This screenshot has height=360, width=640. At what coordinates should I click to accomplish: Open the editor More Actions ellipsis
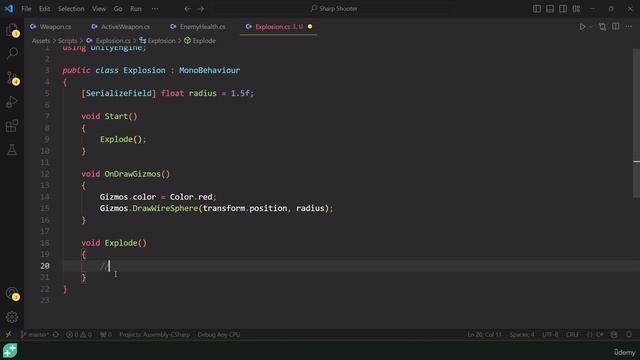click(x=629, y=27)
